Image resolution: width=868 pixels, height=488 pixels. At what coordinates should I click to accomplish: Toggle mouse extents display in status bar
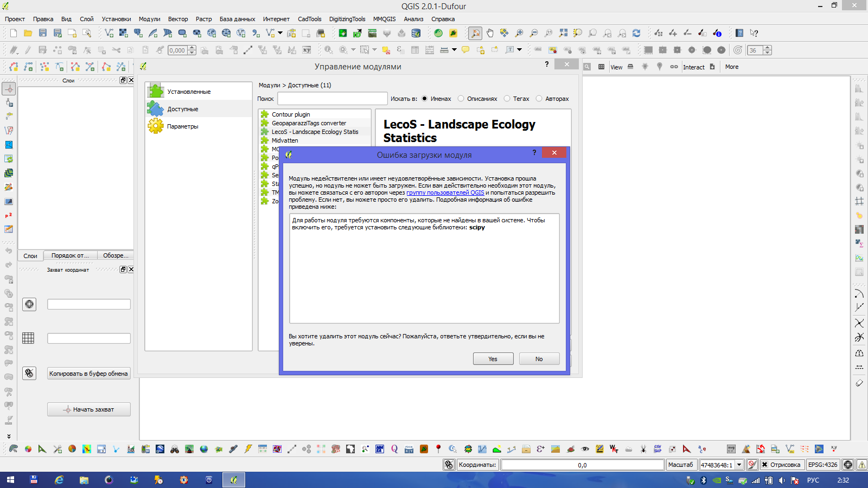click(449, 465)
